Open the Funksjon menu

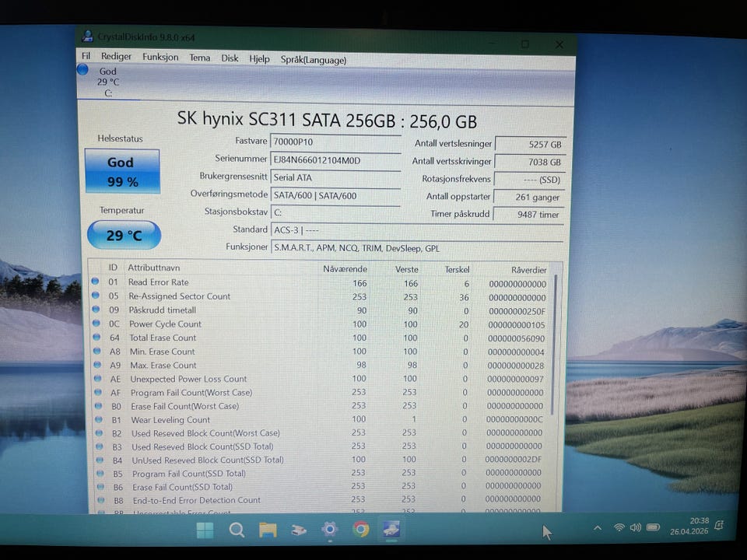[x=160, y=57]
